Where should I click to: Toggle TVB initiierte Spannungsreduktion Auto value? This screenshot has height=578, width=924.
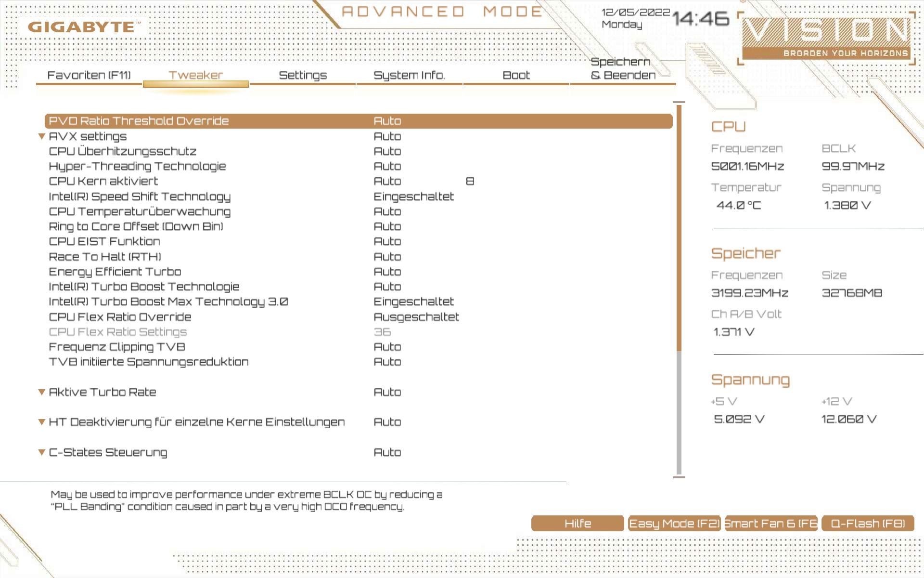coord(387,362)
